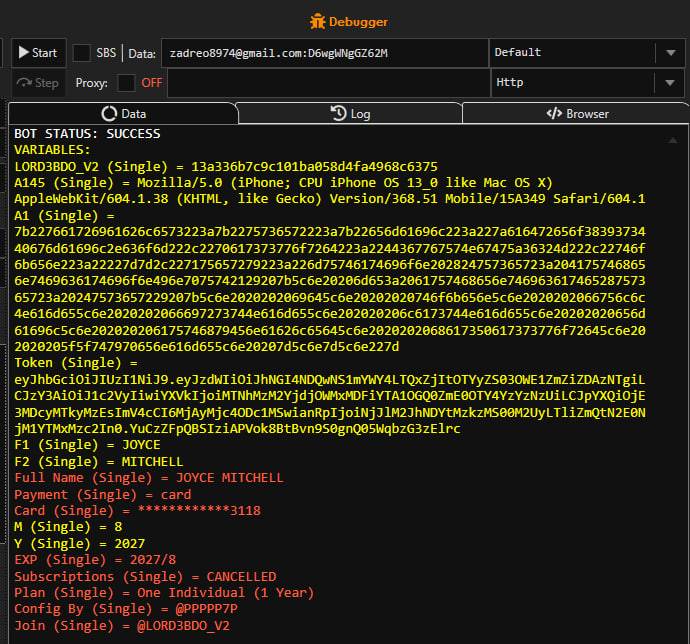Click the arrow next to Default
This screenshot has height=644, width=690.
point(669,53)
